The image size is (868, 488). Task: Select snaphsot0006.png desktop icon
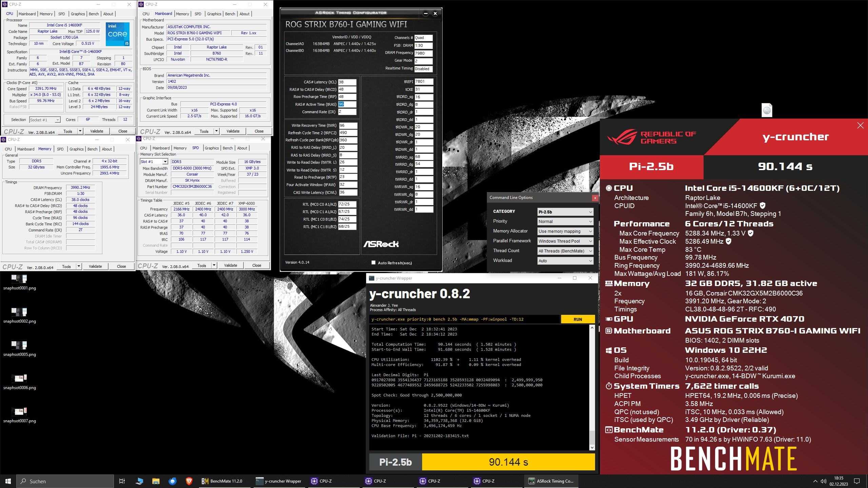coord(19,382)
